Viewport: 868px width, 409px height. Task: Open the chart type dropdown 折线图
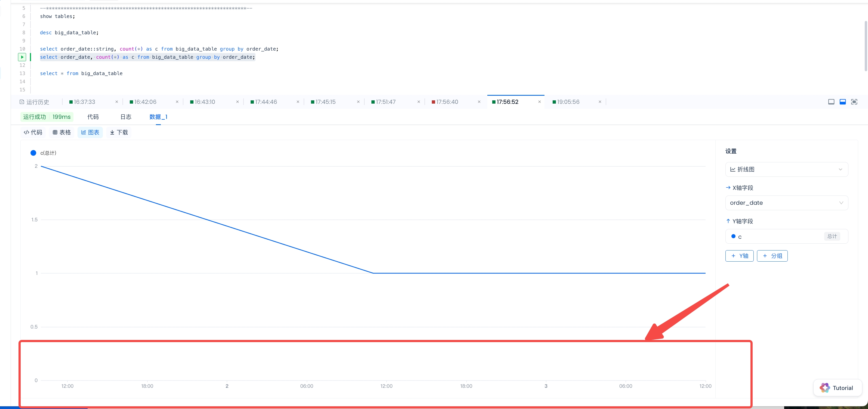tap(786, 169)
